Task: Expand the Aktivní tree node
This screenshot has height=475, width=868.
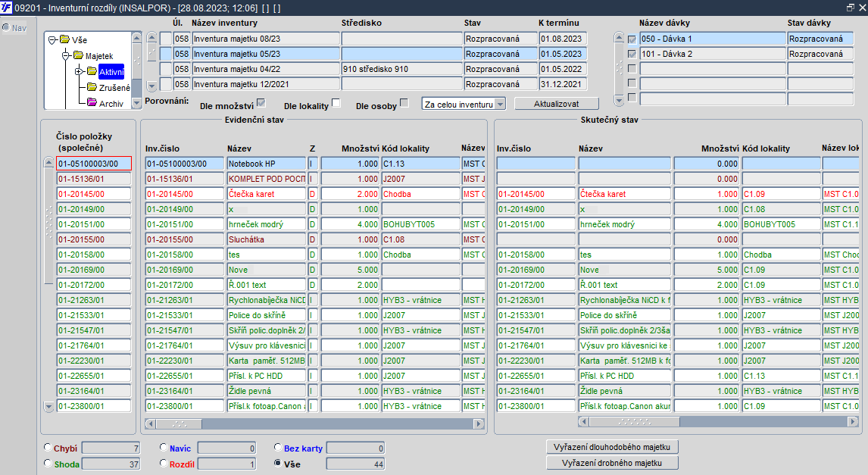Action: 79,71
